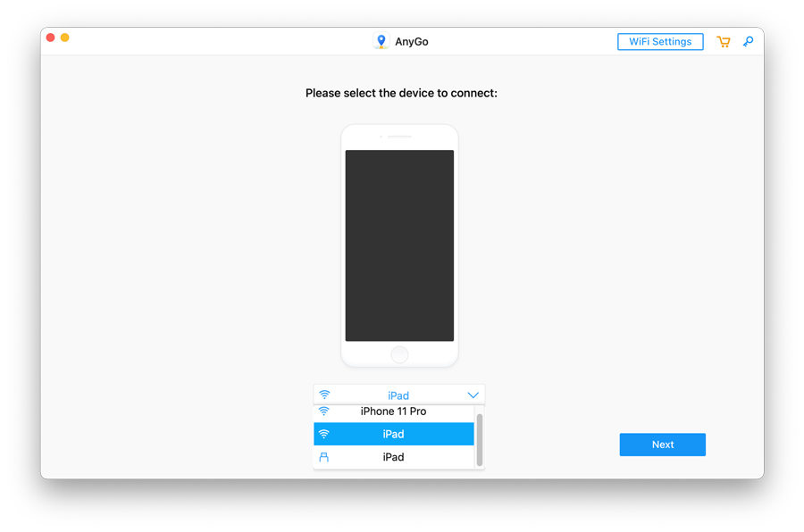
Task: Click the WiFi icon in the dropdown header
Action: pyautogui.click(x=324, y=393)
